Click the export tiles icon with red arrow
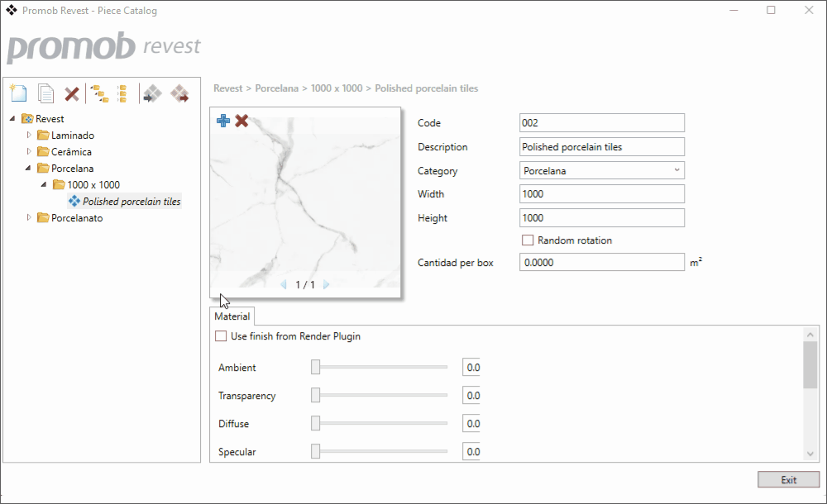827x504 pixels. (179, 93)
